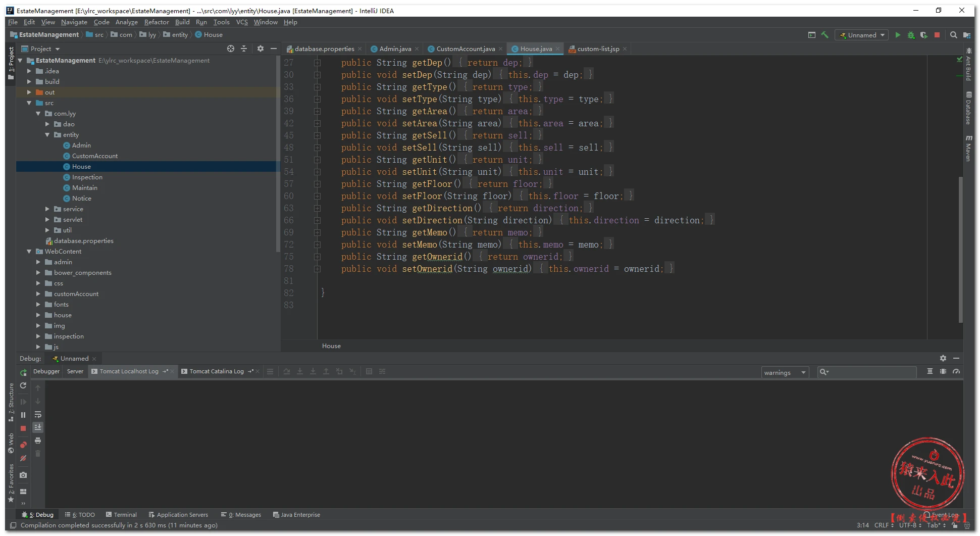The width and height of the screenshot is (980, 536).
Task: Click the red Stop icon in debug panel
Action: (x=23, y=428)
